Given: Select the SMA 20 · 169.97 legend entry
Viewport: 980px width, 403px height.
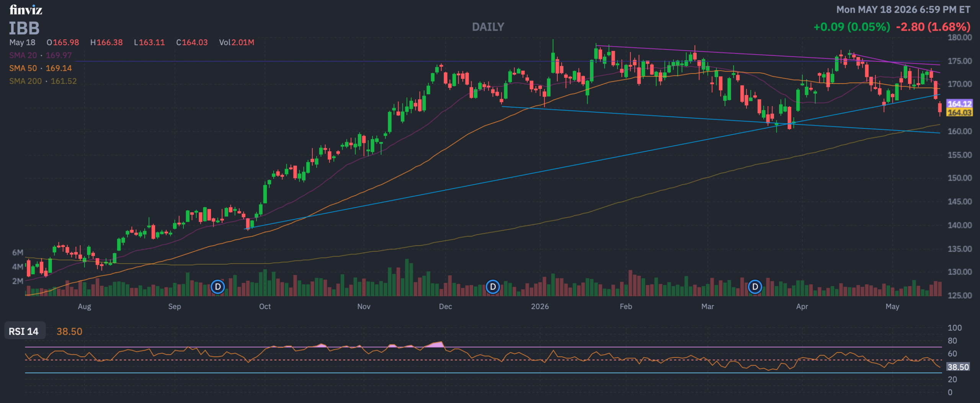Looking at the screenshot, I should coord(40,55).
